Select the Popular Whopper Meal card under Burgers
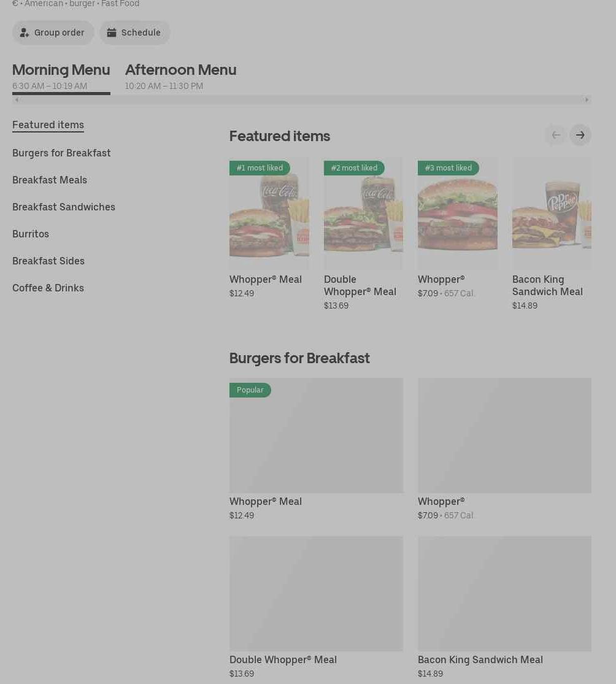The height and width of the screenshot is (684, 616). coord(316,436)
